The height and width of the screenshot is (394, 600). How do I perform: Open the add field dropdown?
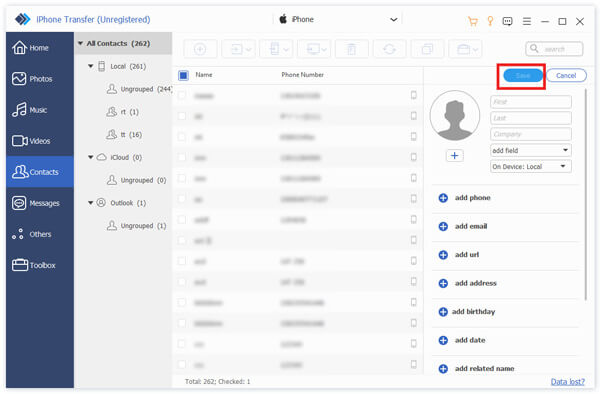[530, 150]
